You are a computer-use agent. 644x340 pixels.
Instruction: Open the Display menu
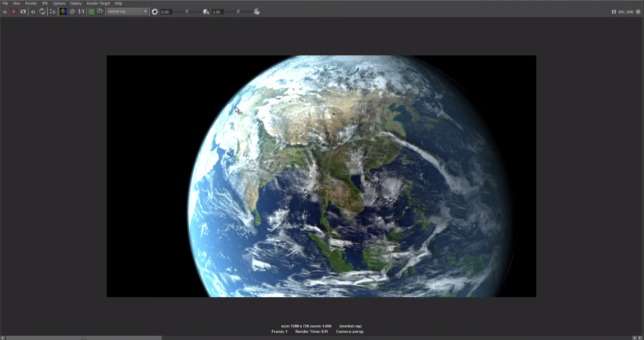point(76,4)
